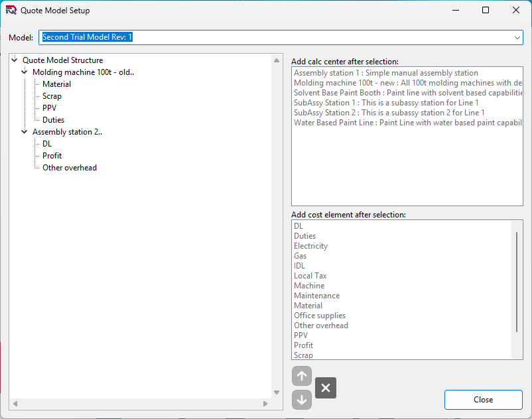Select Material in the model tree
The width and height of the screenshot is (532, 419).
tap(56, 84)
